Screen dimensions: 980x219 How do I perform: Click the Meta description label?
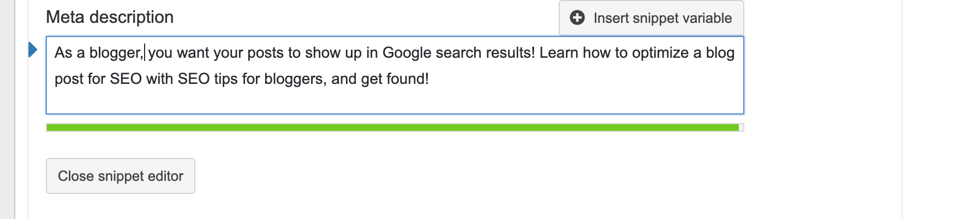pyautogui.click(x=110, y=17)
